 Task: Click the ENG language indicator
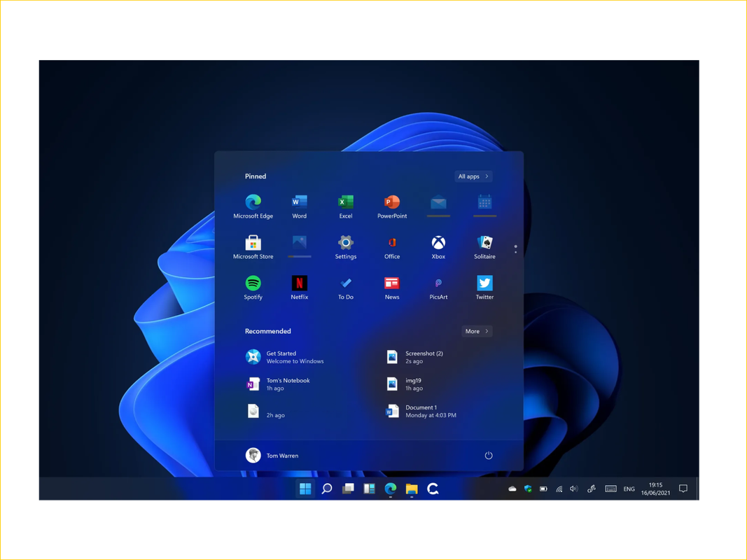629,489
